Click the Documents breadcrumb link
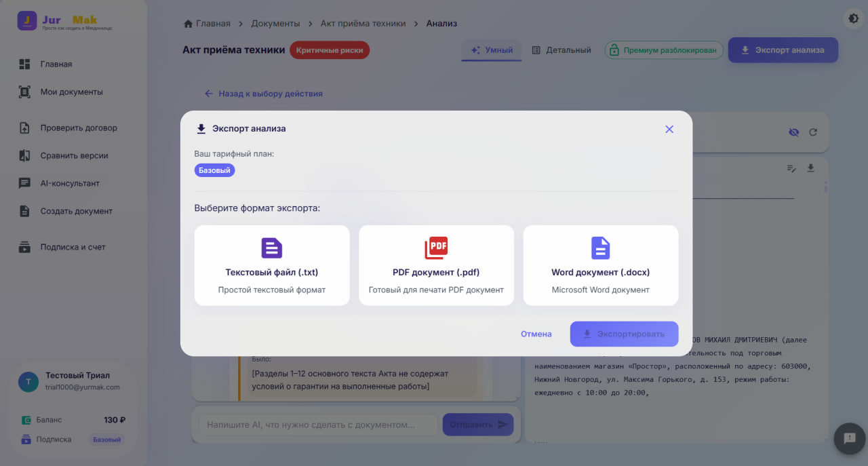The height and width of the screenshot is (466, 868). coord(275,23)
